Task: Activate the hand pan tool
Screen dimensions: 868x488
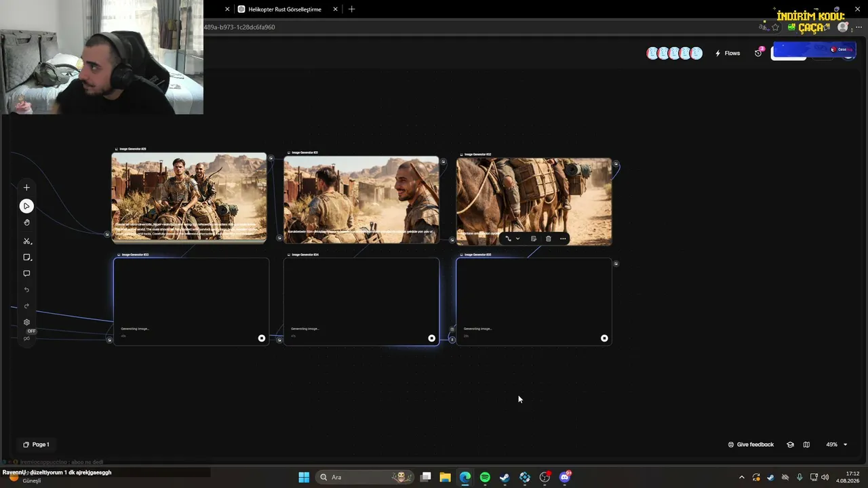Action: click(x=26, y=222)
